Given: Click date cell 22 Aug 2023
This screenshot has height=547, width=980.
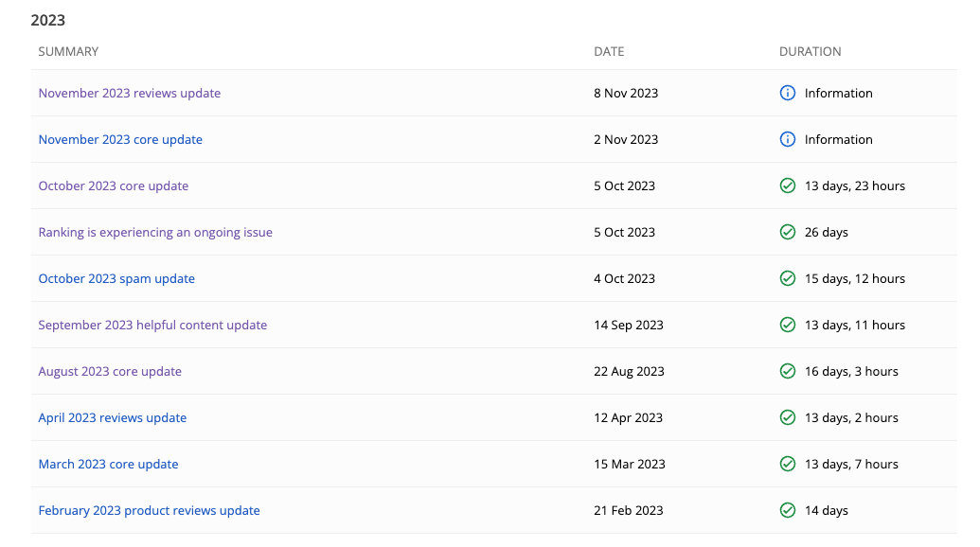Looking at the screenshot, I should [x=629, y=371].
